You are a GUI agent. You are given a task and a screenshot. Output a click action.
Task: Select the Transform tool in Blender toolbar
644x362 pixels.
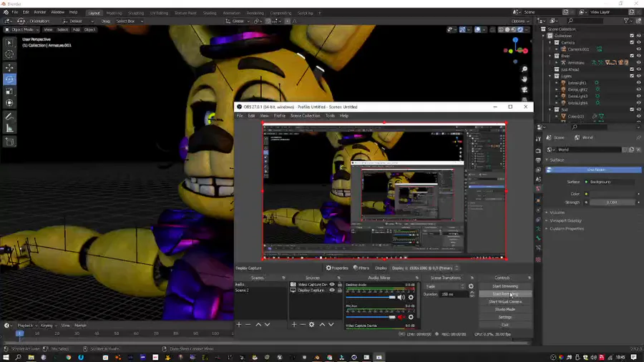9,103
